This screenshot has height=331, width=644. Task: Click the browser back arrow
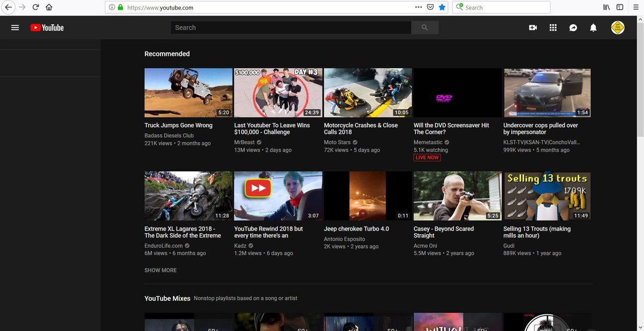(x=9, y=8)
